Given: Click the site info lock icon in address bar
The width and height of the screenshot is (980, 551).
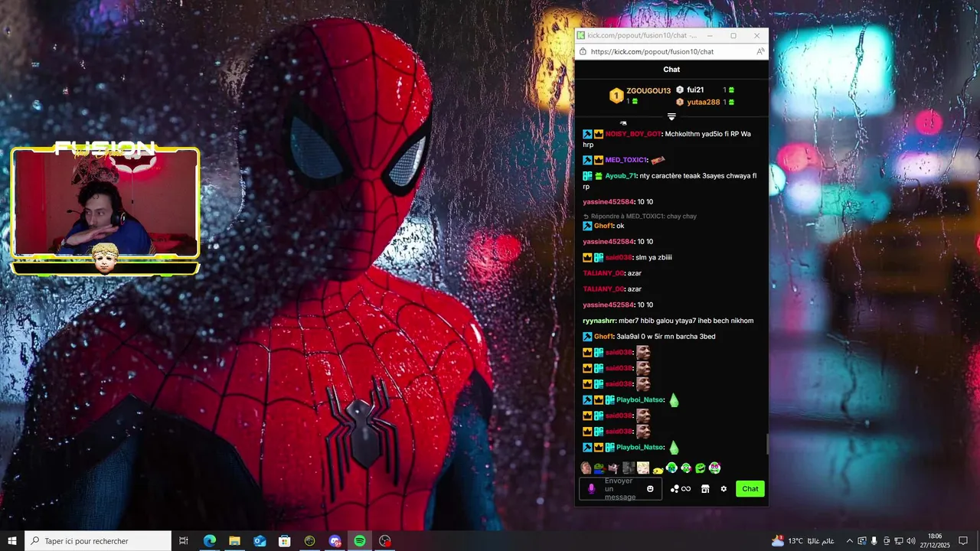Looking at the screenshot, I should (x=583, y=51).
